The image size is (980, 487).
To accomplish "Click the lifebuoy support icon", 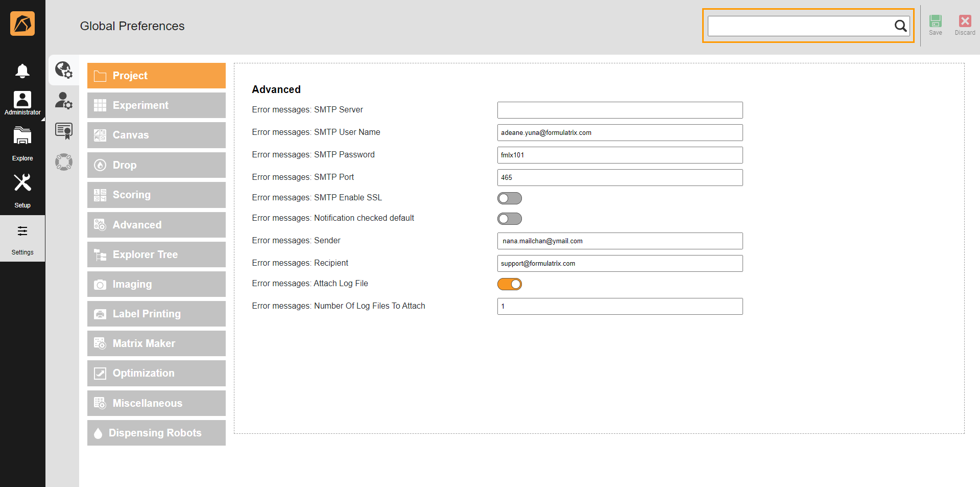I will pos(64,162).
